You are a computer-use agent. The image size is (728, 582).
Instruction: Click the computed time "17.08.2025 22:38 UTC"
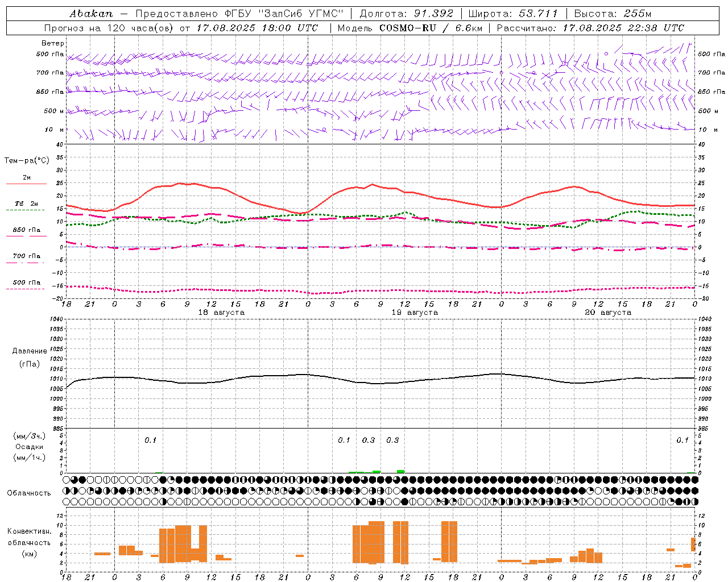(x=623, y=28)
